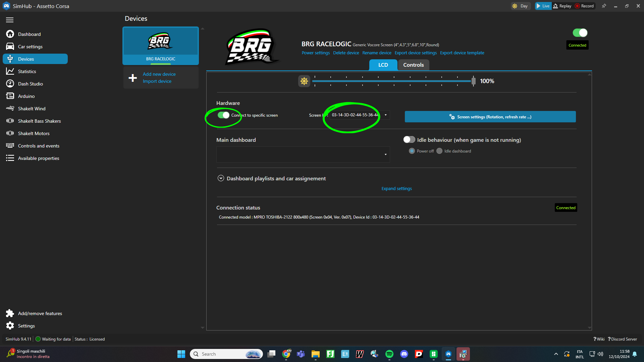The image size is (644, 362).
Task: Click the Power settings link
Action: [316, 53]
